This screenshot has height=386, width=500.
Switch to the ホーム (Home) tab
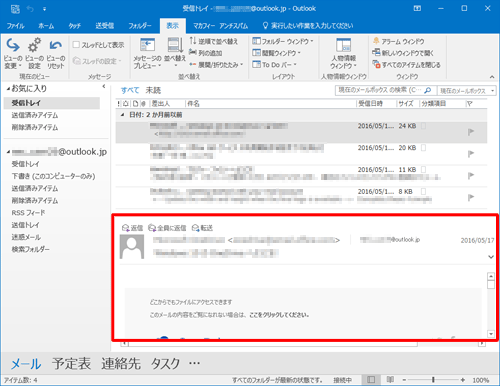pyautogui.click(x=46, y=26)
